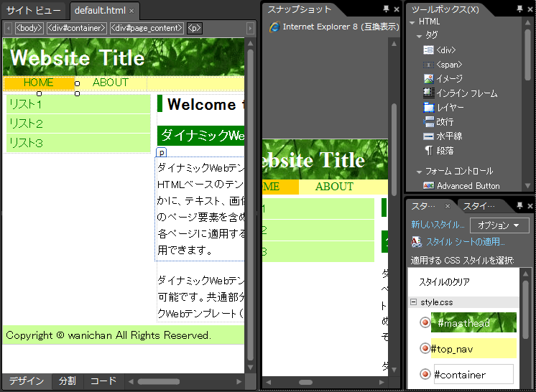Click the Internet Explorer 8 snapshot icon

pos(274,27)
